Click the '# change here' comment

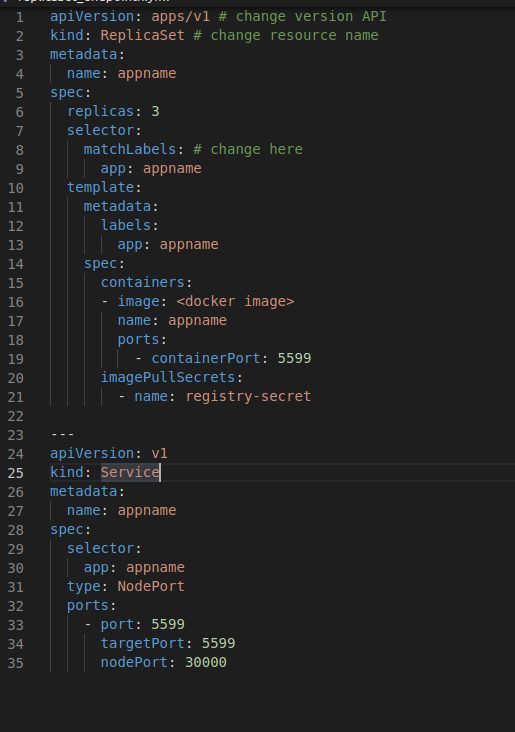click(x=248, y=149)
